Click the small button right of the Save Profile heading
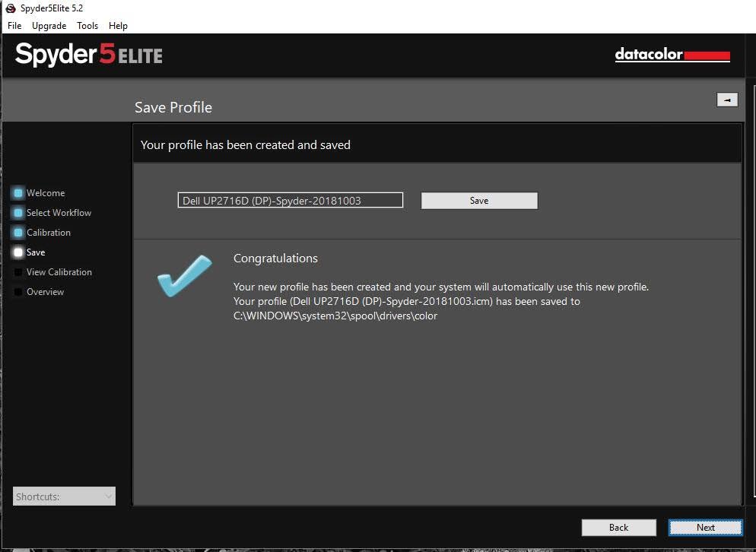Viewport: 756px width, 552px height. 727,100
